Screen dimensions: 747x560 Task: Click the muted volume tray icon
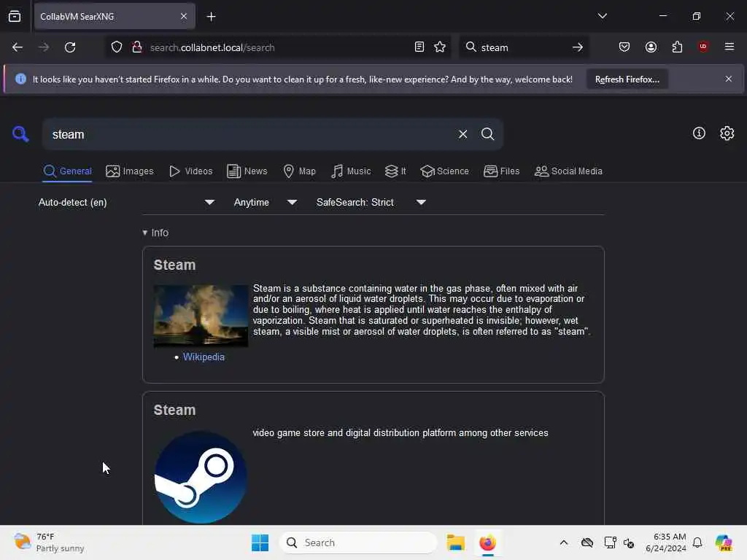[629, 542]
